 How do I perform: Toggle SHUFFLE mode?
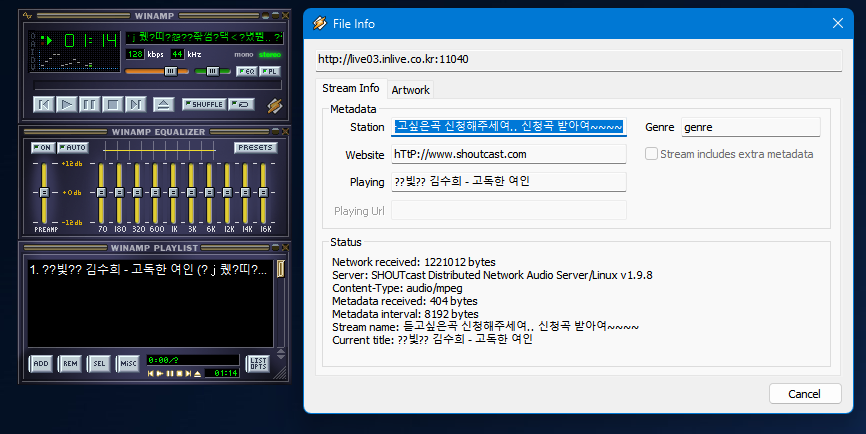[204, 104]
